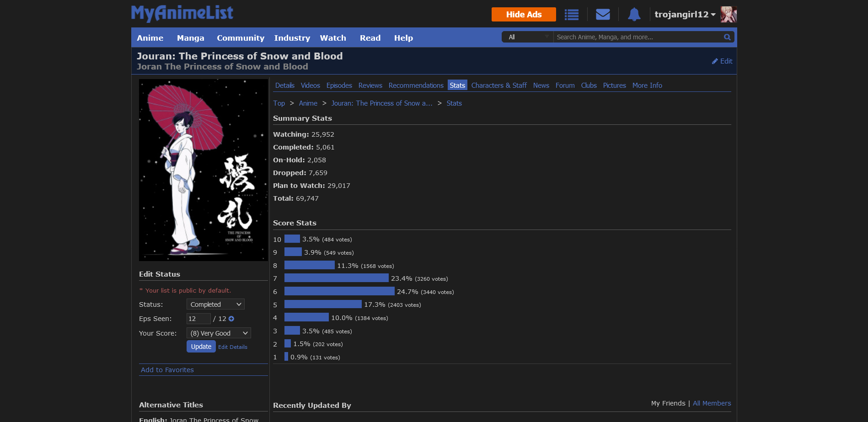Switch to the News tab

click(541, 85)
